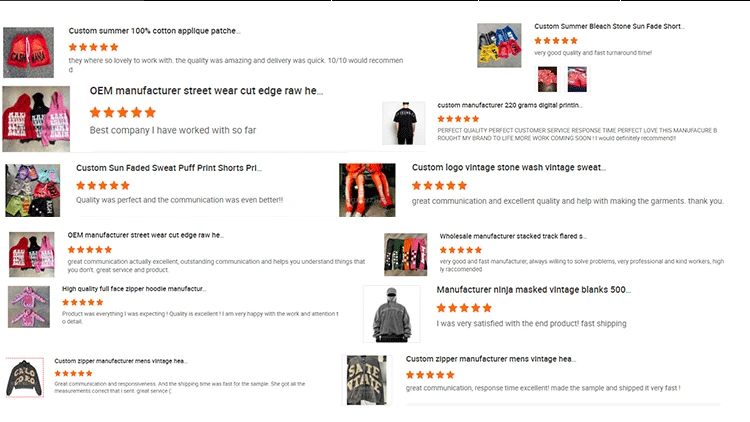Open the red Cash shorts product image
750x422 pixels.
click(28, 52)
